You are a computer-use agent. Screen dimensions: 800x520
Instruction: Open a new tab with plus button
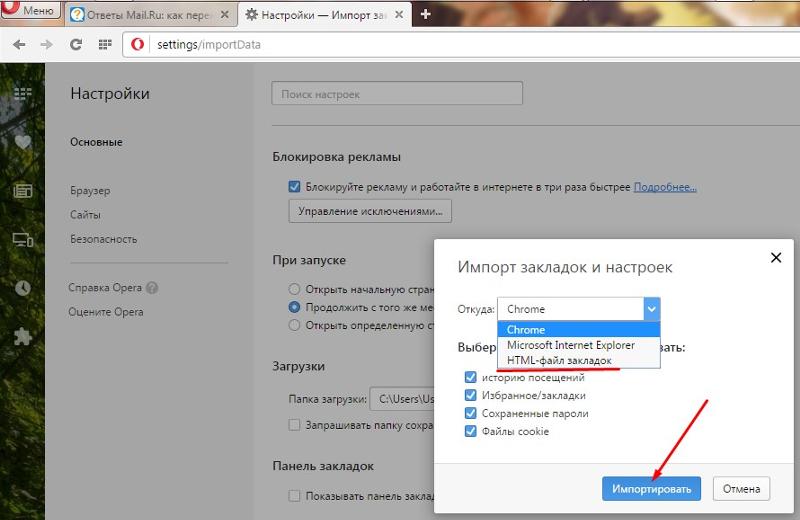click(426, 14)
